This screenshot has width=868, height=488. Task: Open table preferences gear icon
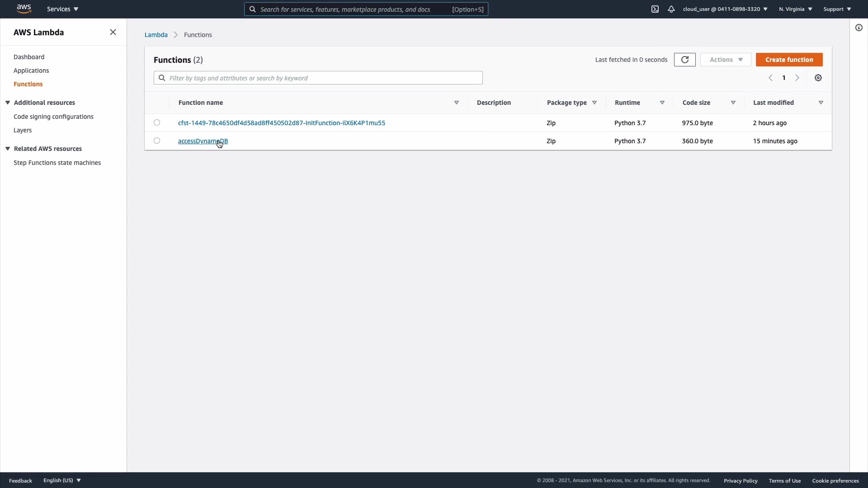pyautogui.click(x=818, y=78)
